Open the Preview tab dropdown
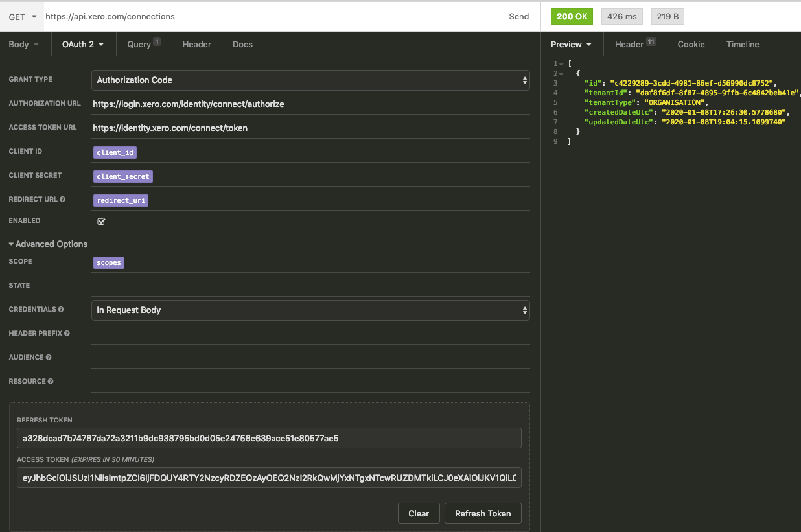This screenshot has width=801, height=532. (x=571, y=44)
